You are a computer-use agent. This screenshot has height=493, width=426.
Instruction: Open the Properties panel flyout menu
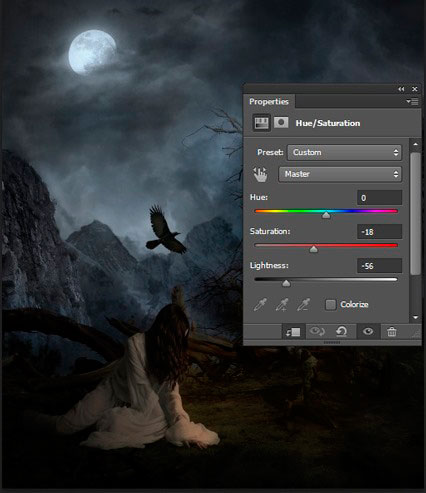[x=412, y=102]
